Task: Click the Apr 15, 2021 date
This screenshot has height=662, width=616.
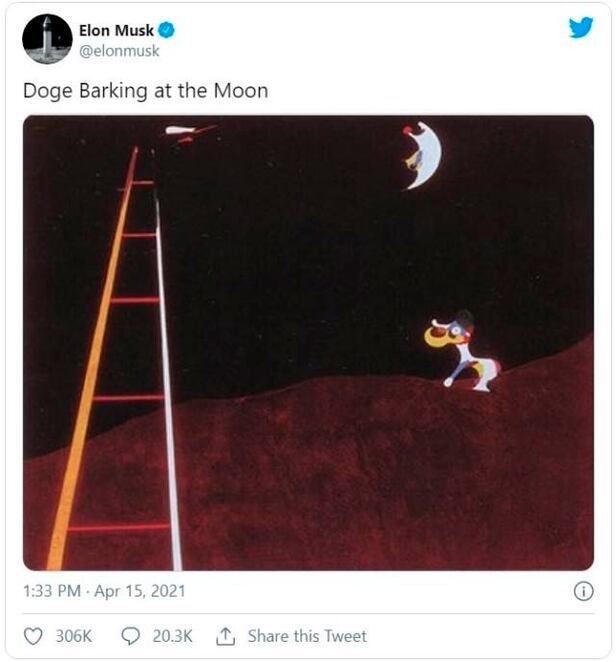Action: click(140, 591)
